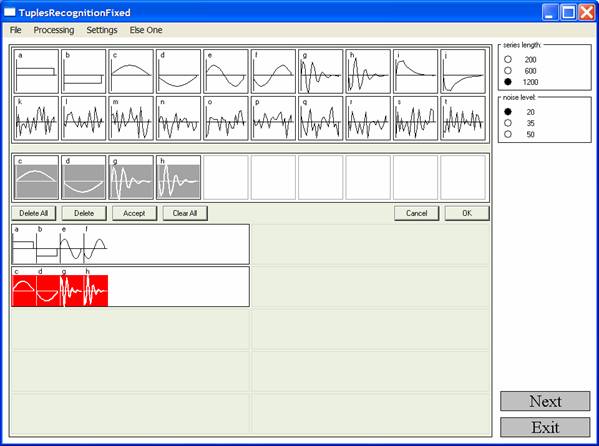Select the square pulse thumbnail labeled a
Image resolution: width=599 pixels, height=446 pixels.
click(x=36, y=71)
